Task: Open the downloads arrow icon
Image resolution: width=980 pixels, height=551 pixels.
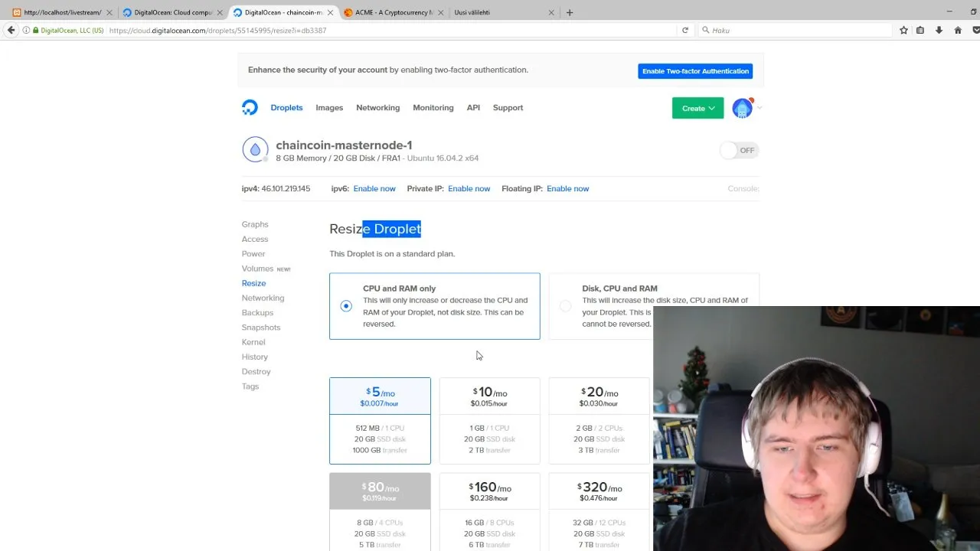Action: (x=939, y=30)
